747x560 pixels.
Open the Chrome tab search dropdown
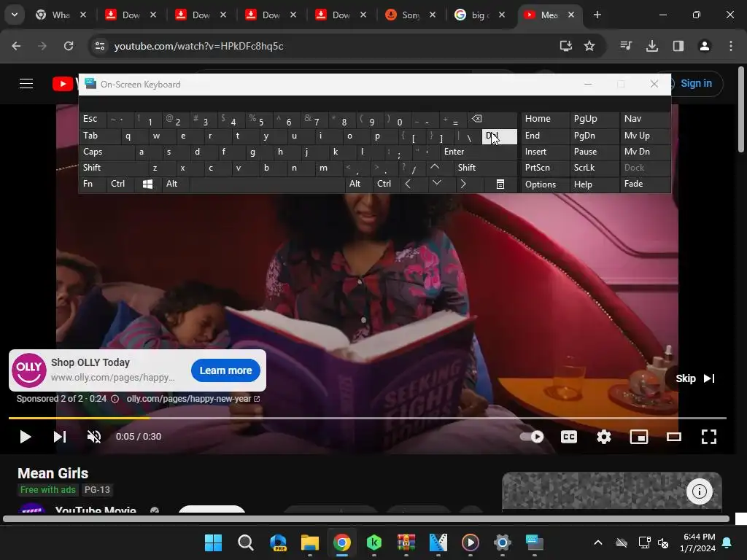point(15,15)
